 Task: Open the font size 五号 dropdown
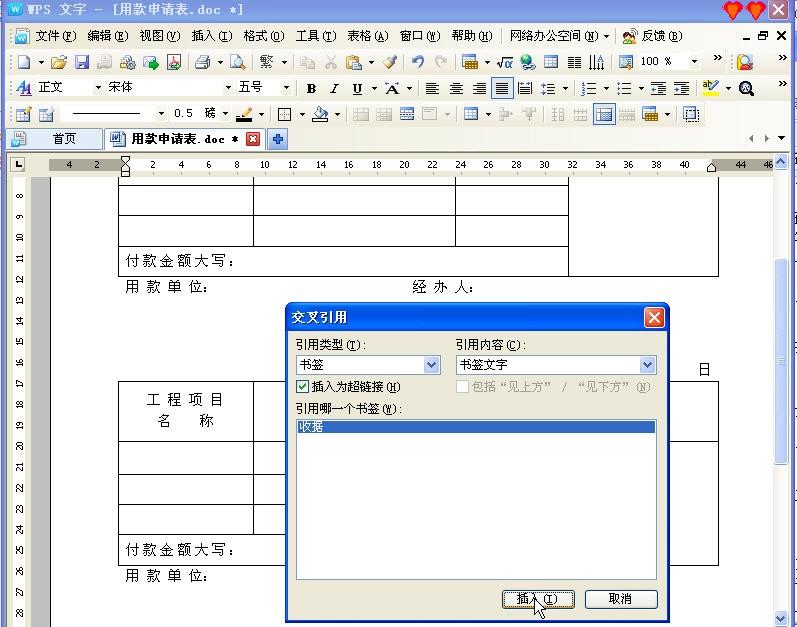point(286,88)
